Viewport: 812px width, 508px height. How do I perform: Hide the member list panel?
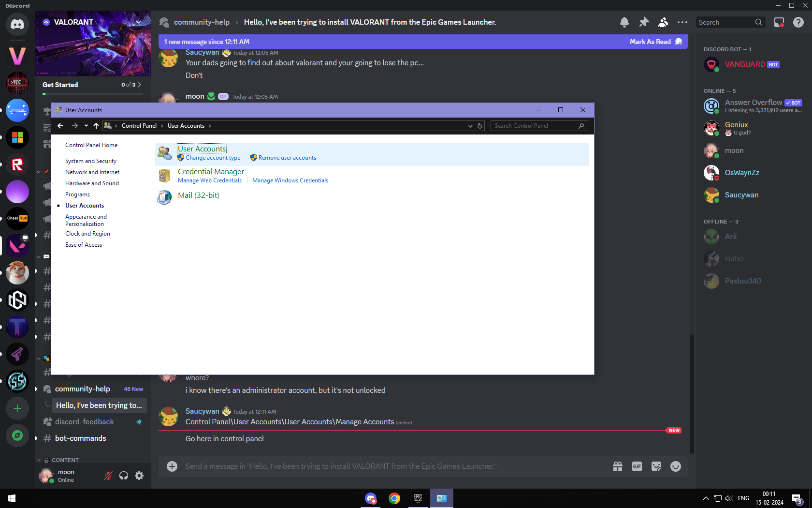663,22
